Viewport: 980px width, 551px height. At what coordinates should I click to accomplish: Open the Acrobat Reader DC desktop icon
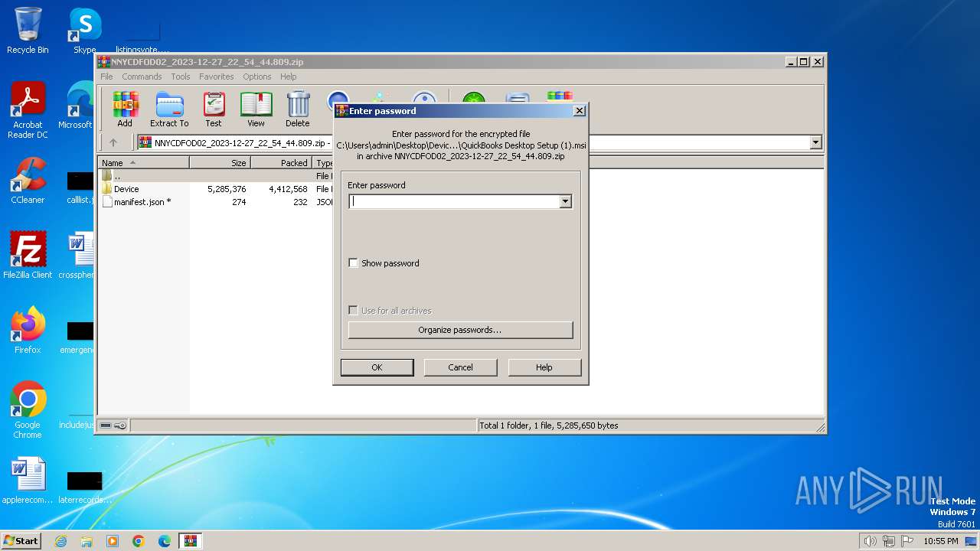[28, 110]
